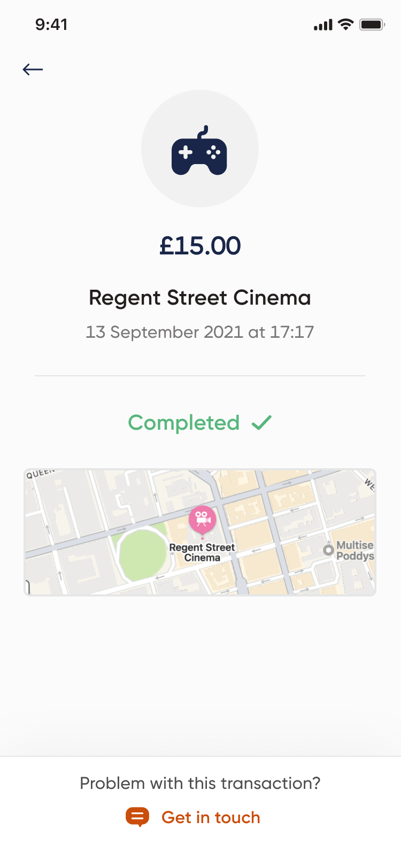
Task: Tap the Regent Street Cinema map label
Action: coord(202,553)
